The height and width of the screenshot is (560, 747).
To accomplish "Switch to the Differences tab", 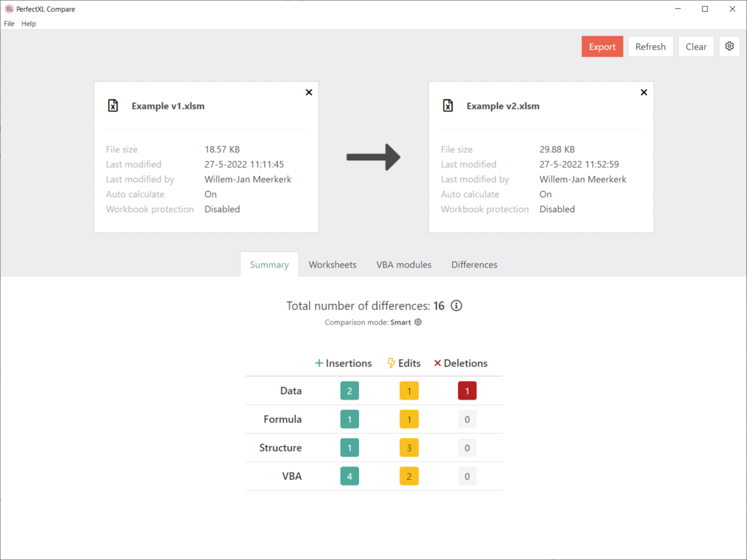I will pyautogui.click(x=474, y=265).
